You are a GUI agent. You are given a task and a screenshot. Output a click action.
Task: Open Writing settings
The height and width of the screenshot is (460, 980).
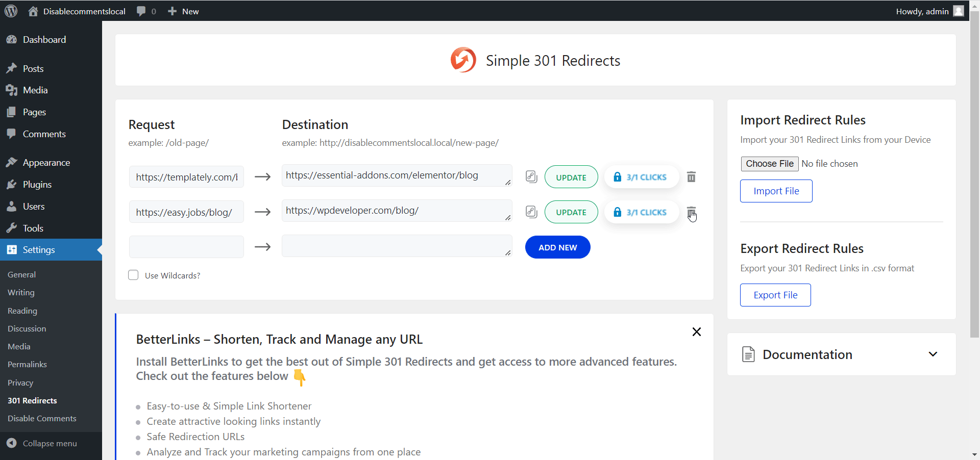click(x=21, y=293)
